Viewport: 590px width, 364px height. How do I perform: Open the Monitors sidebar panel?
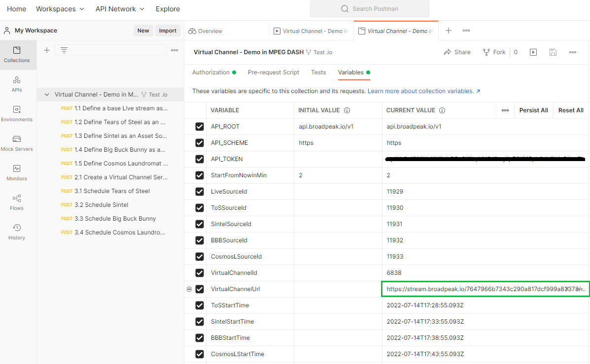pos(17,172)
